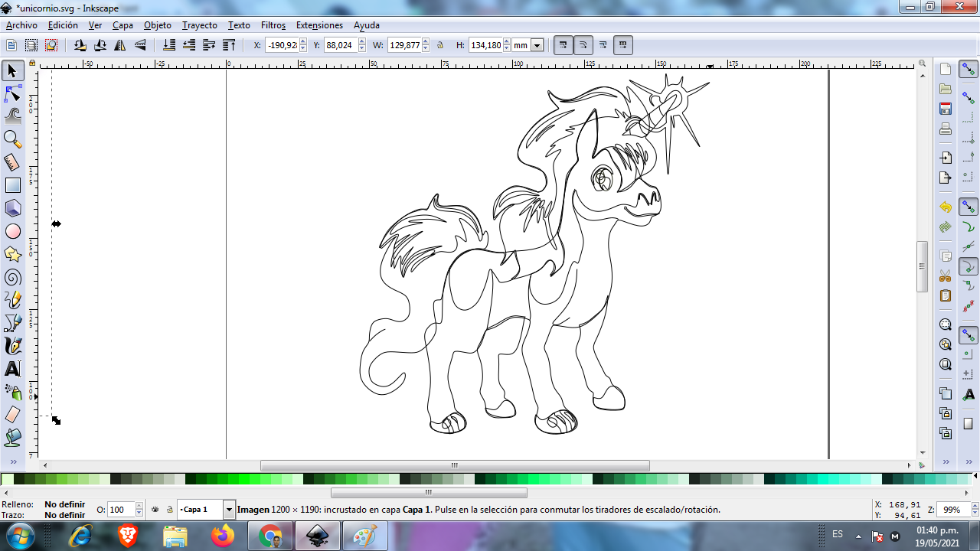Select the Tweak objects tool
The height and width of the screenshot is (551, 980).
(x=12, y=116)
